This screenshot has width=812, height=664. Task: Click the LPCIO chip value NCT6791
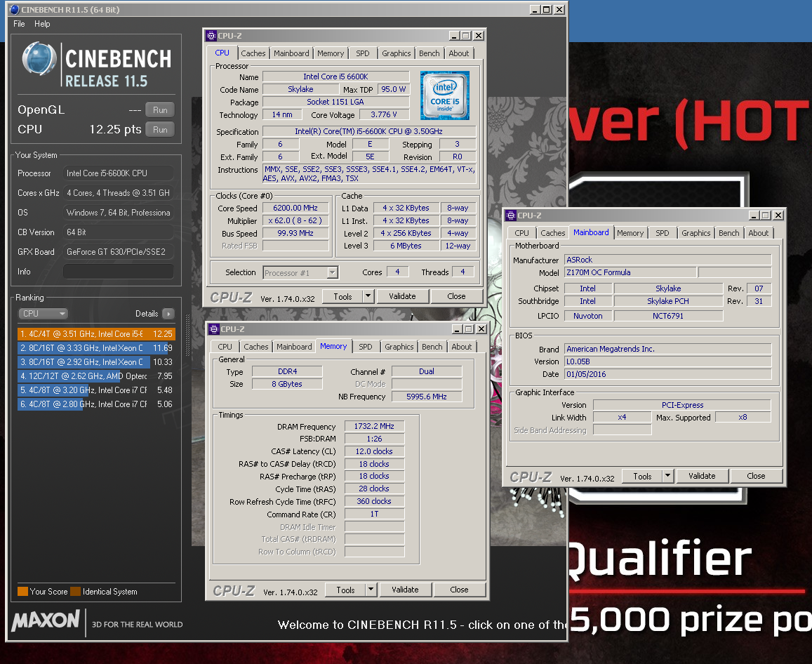click(x=668, y=316)
